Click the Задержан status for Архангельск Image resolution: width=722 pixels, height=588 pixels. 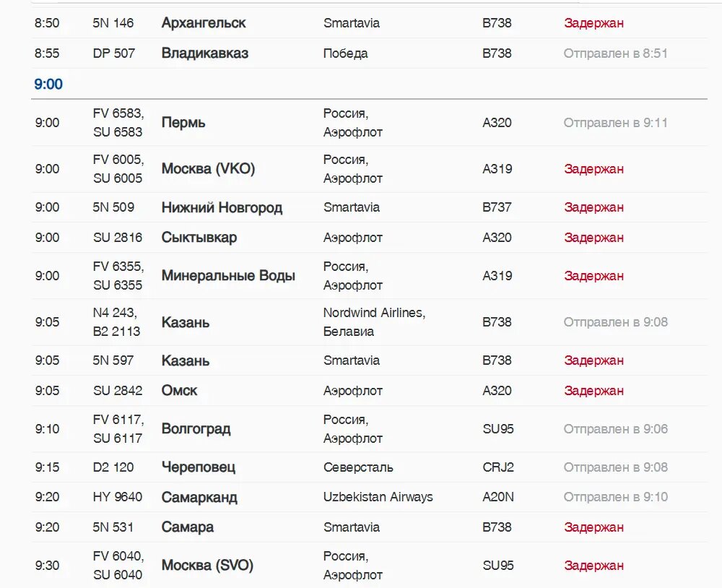coord(593,23)
